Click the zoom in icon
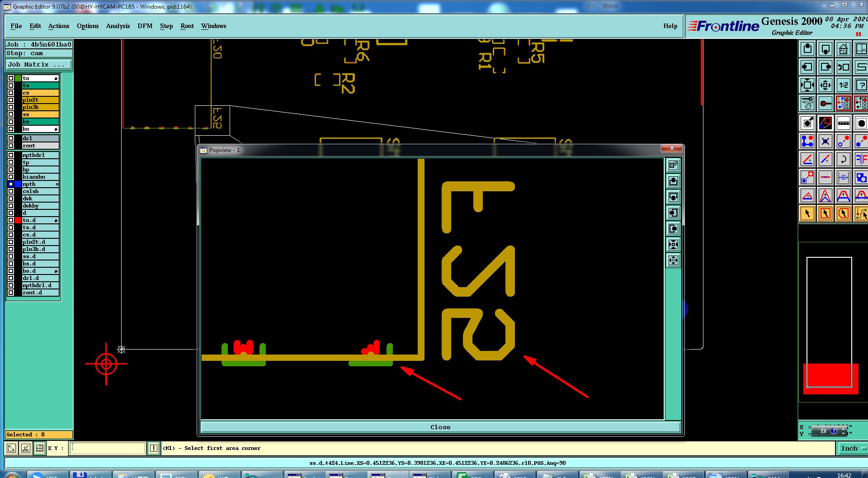 [x=807, y=85]
